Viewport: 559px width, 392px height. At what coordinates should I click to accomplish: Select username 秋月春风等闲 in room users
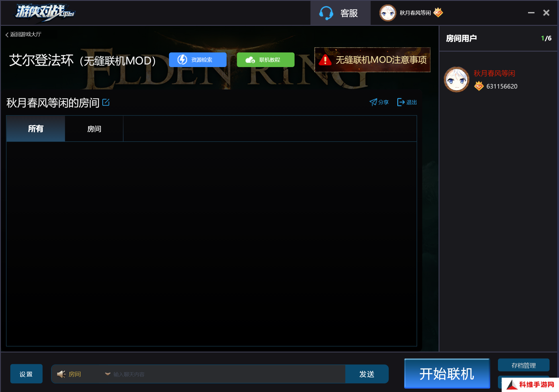(x=494, y=73)
